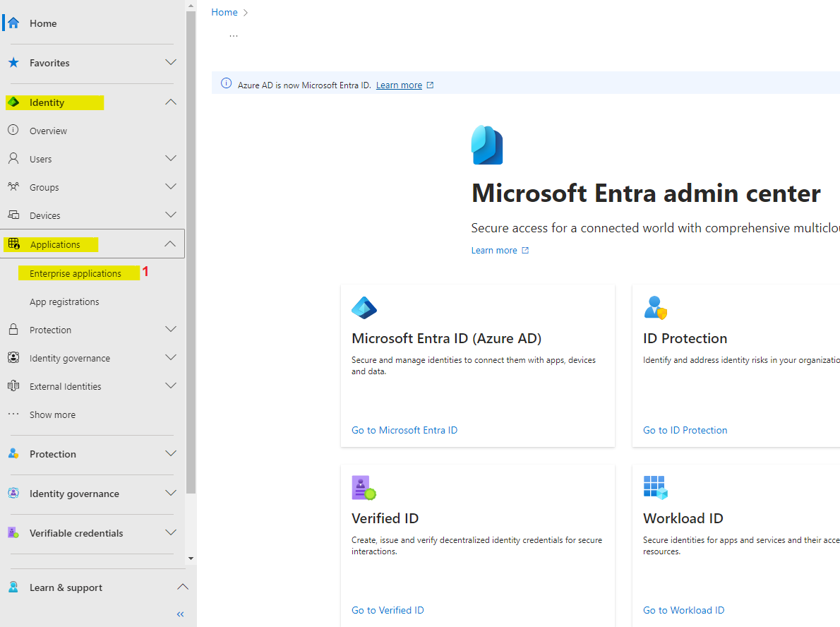Click the Devices icon in sidebar
The height and width of the screenshot is (627, 840).
13,215
